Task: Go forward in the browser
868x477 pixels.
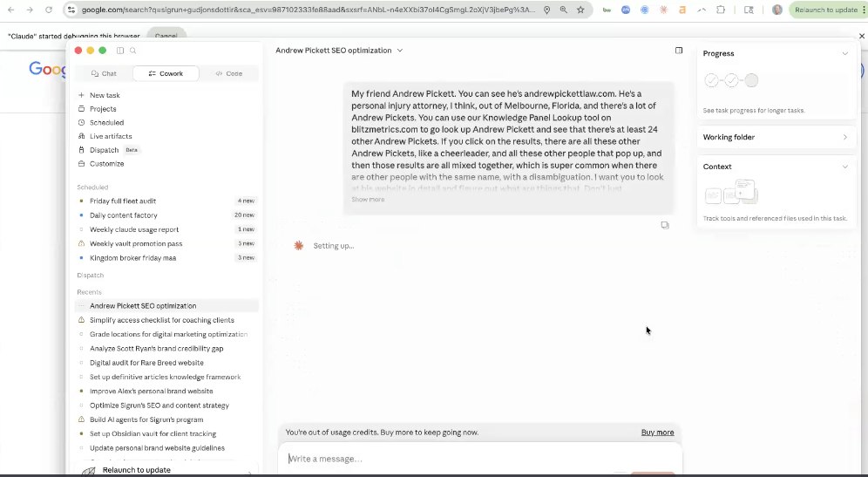Action: (30, 10)
